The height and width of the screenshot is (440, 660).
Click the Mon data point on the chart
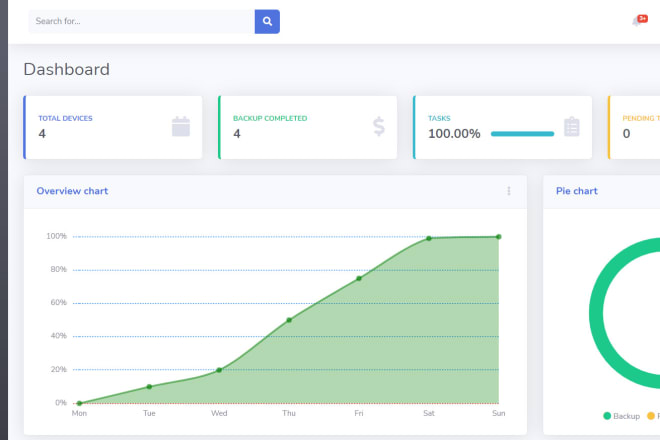pos(80,403)
